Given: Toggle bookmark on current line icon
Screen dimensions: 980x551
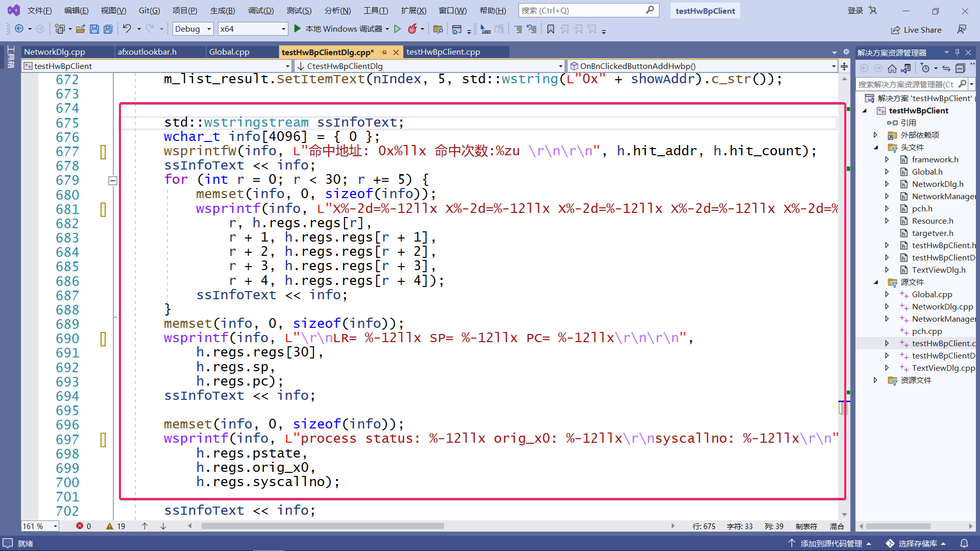Looking at the screenshot, I should pyautogui.click(x=550, y=29).
